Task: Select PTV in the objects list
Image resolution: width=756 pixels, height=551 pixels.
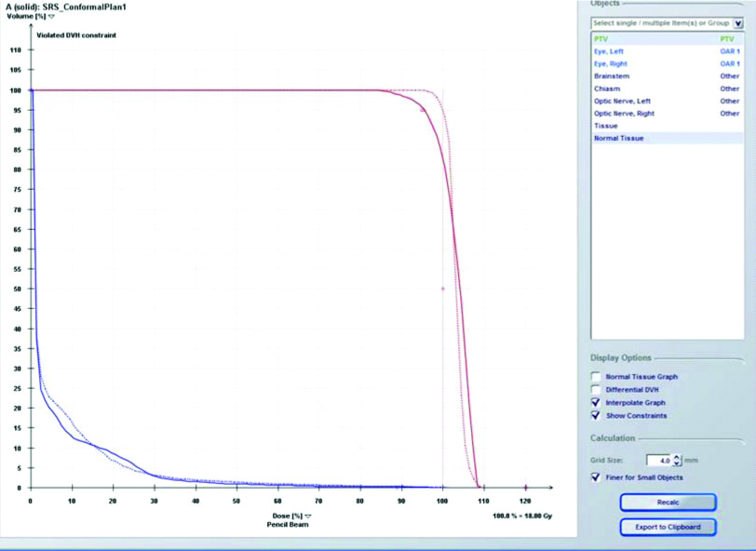Action: point(601,39)
